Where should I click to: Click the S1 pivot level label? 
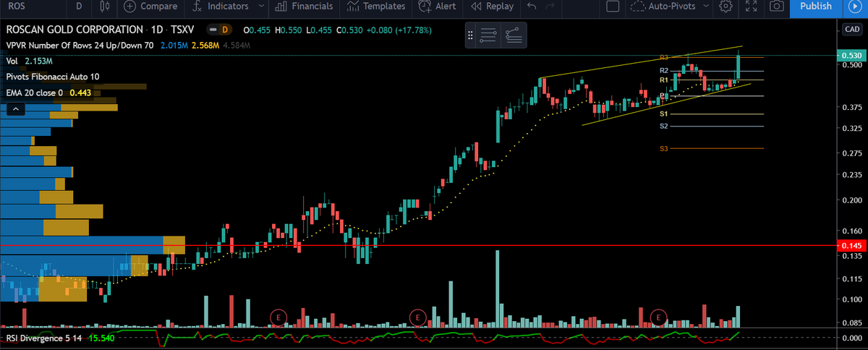[664, 114]
